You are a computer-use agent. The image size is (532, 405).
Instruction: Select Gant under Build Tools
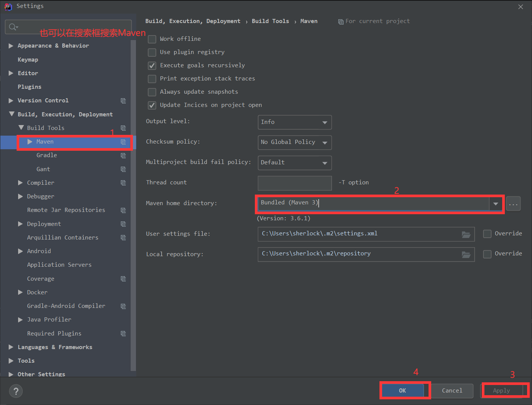(x=43, y=169)
